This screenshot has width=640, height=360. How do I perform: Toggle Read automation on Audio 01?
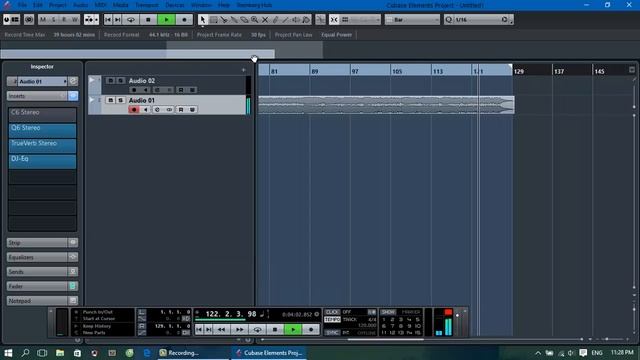181,109
